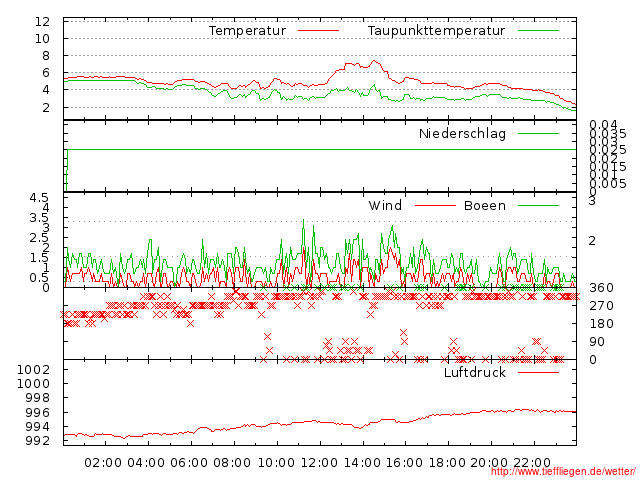The width and height of the screenshot is (640, 480).
Task: Click the 06:00 time axis label
Action: pos(189,463)
